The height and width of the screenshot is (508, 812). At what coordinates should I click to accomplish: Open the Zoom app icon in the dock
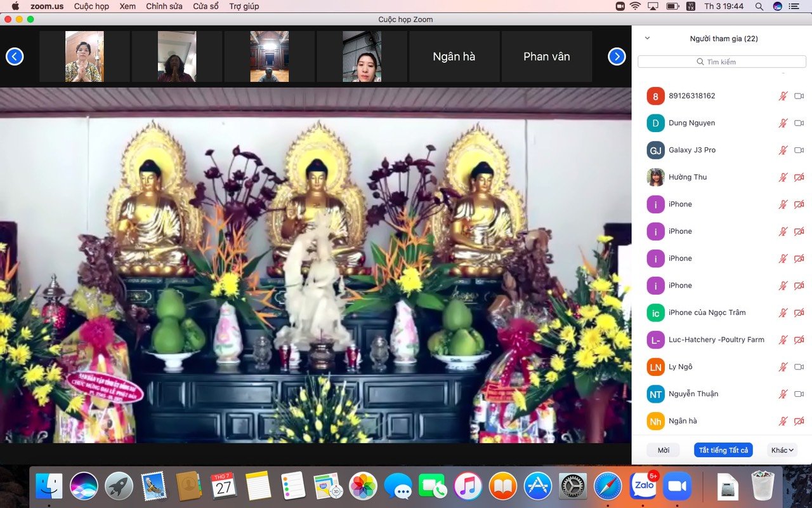click(677, 487)
